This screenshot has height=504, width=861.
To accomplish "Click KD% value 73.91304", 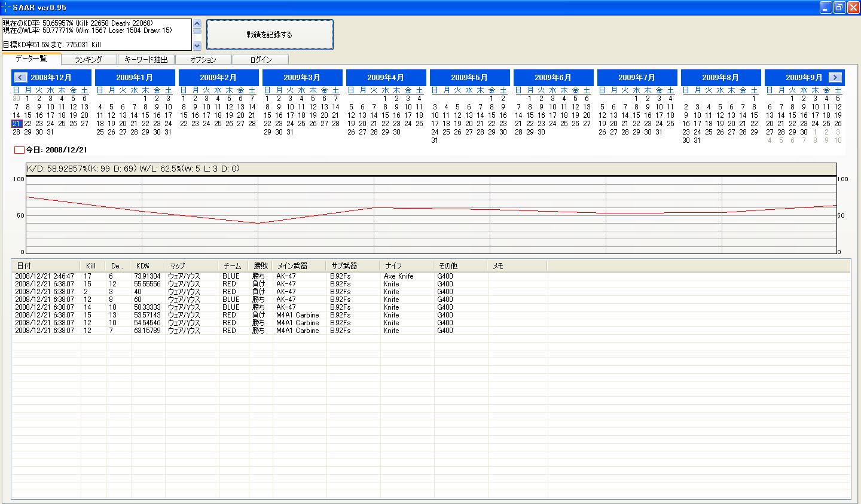I will coord(147,276).
